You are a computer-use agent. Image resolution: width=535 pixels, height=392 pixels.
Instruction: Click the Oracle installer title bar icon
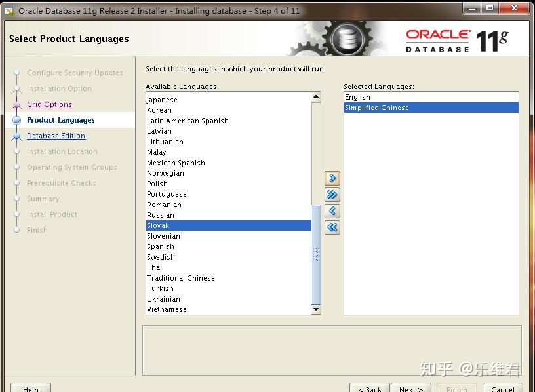[9, 11]
